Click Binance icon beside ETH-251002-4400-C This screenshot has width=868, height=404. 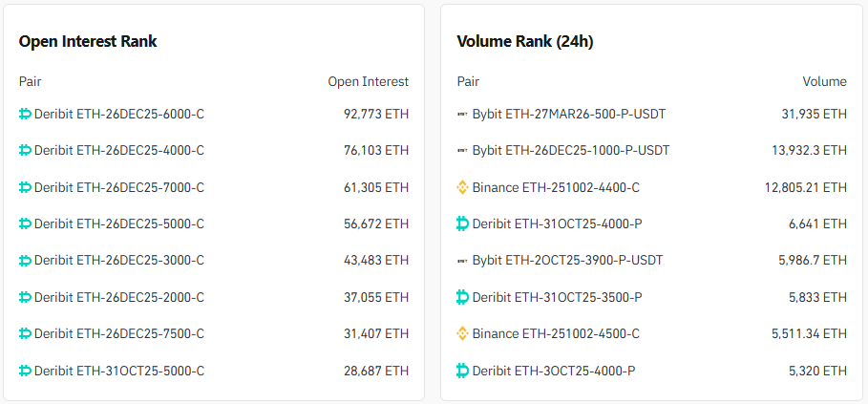[463, 187]
